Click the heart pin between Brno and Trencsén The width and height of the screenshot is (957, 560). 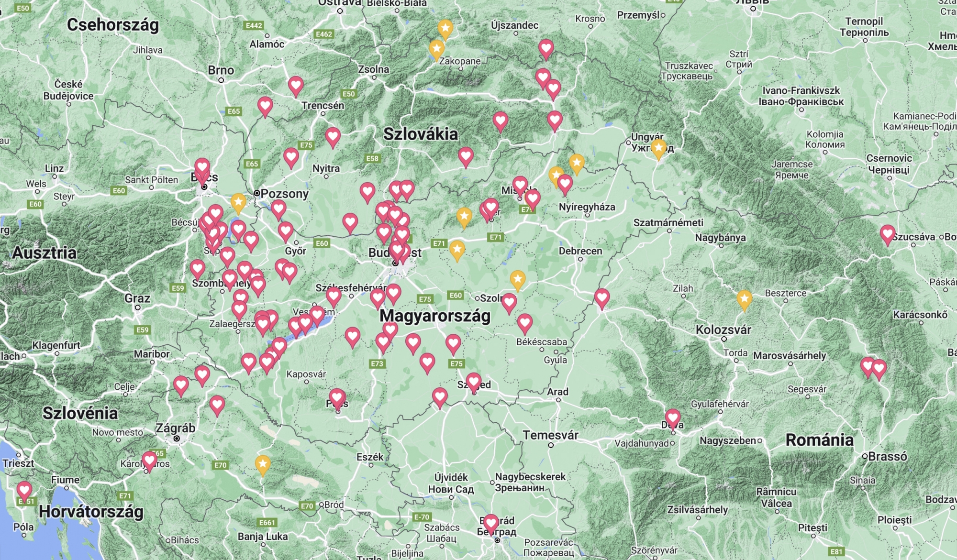click(265, 105)
